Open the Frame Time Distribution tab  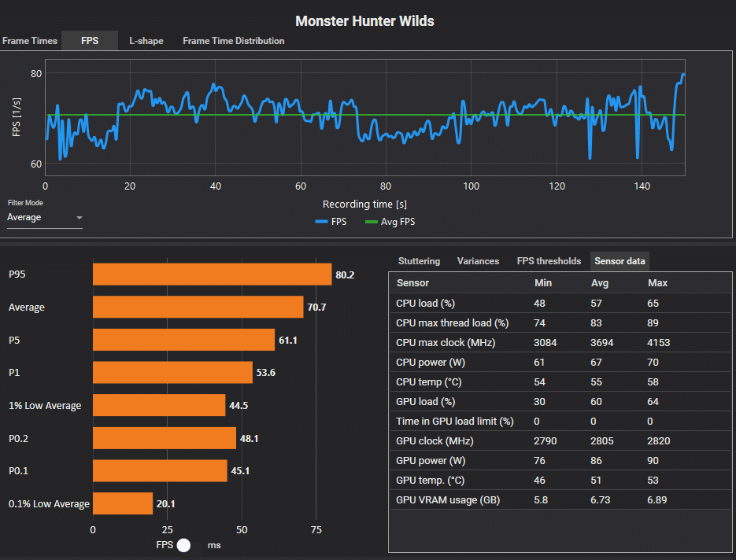click(x=233, y=41)
